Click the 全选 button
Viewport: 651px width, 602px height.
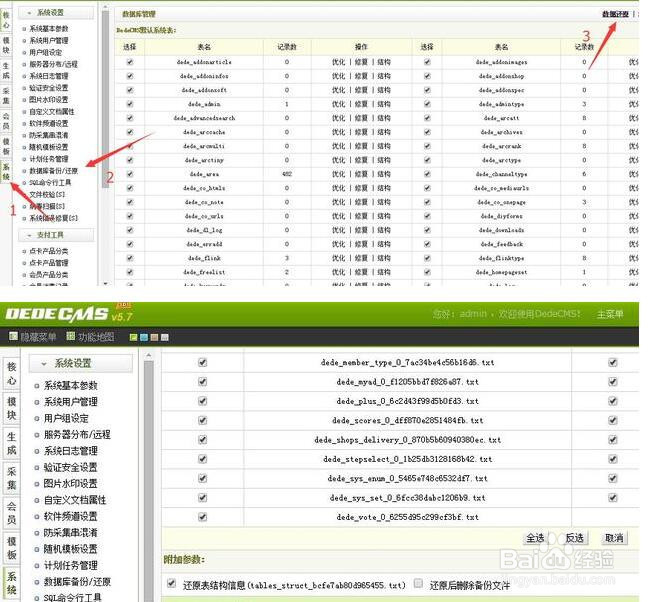[x=535, y=538]
